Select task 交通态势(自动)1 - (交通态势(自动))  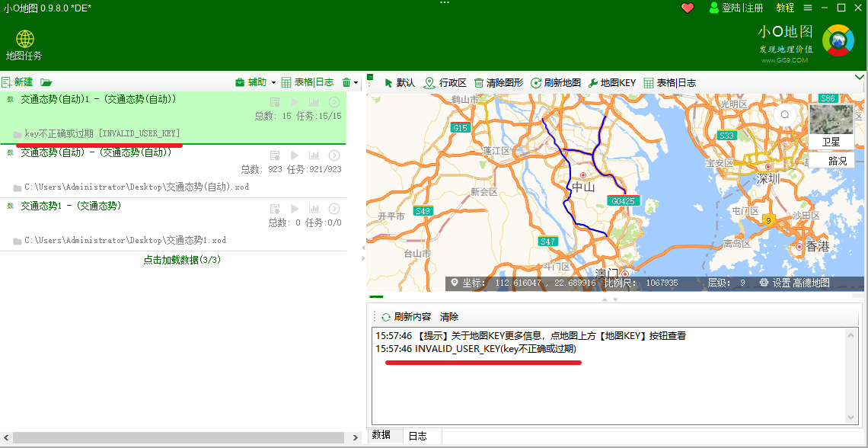[98, 99]
